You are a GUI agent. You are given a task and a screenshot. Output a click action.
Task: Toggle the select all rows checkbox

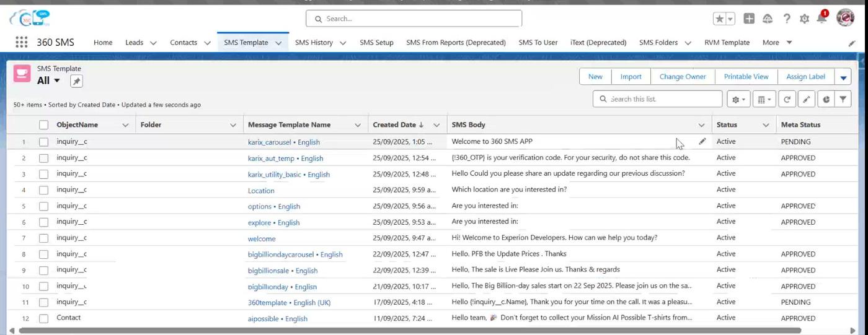tap(43, 125)
